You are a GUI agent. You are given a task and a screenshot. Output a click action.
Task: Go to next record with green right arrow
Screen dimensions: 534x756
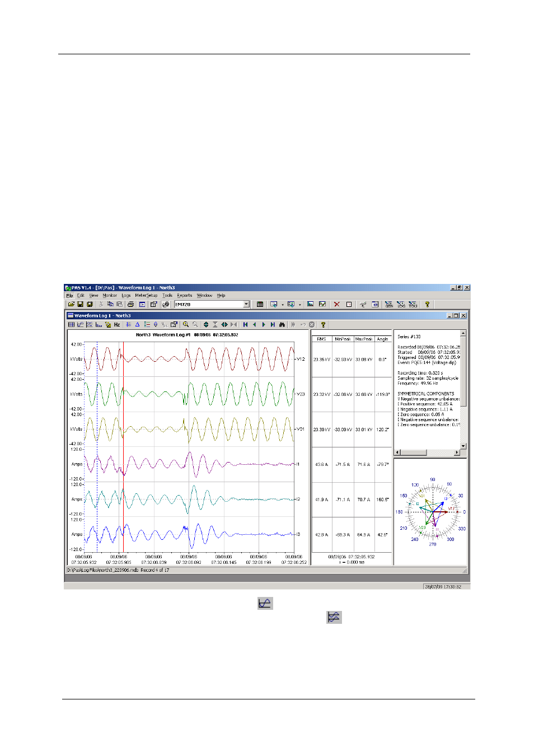tap(264, 324)
